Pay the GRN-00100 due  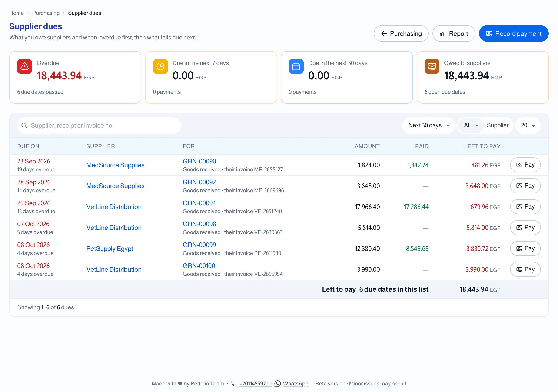[x=525, y=269]
